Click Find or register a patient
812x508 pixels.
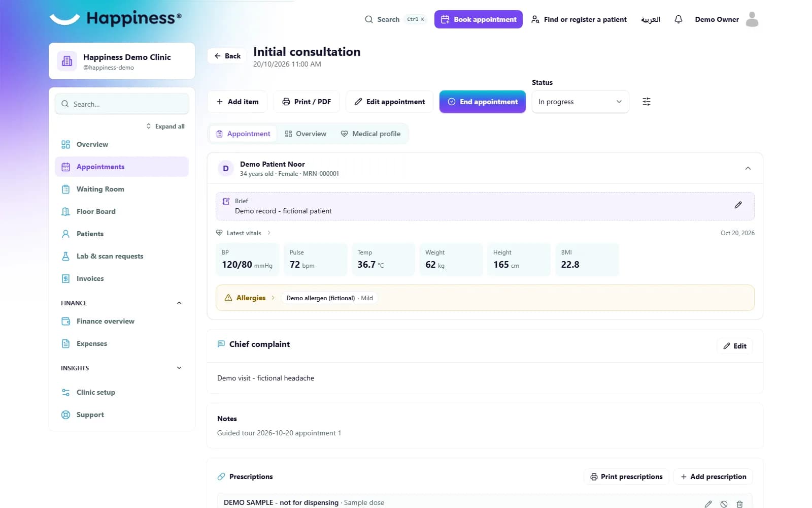click(579, 19)
